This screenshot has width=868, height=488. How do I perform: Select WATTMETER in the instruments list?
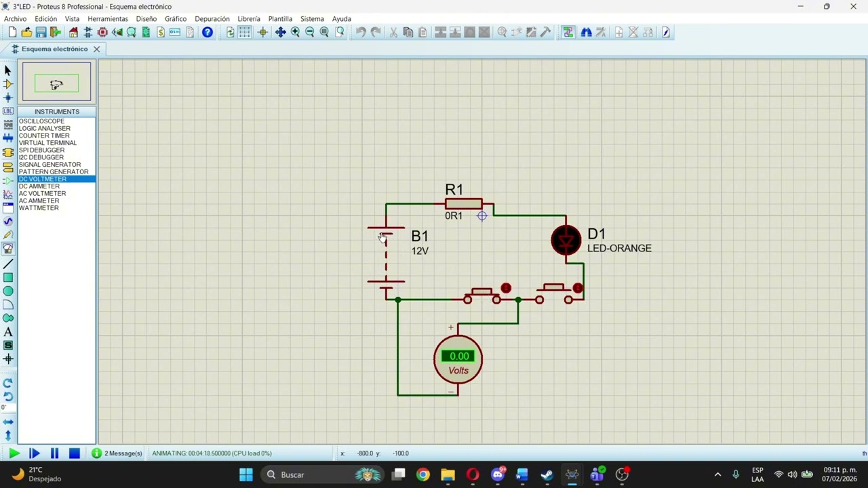[57, 208]
